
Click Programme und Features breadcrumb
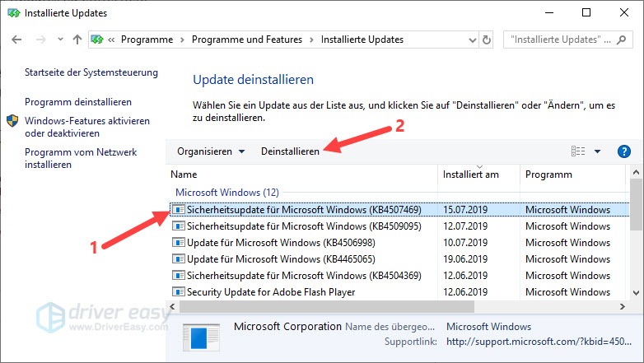247,40
